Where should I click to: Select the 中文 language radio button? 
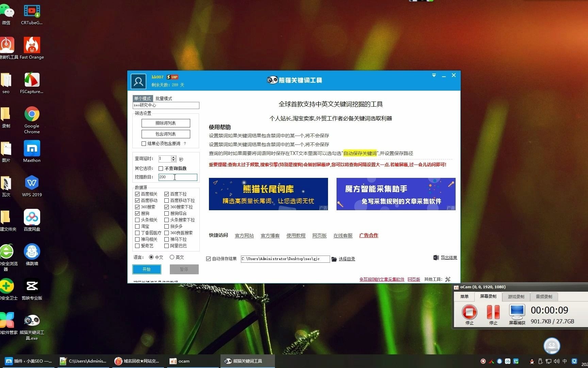(x=151, y=257)
